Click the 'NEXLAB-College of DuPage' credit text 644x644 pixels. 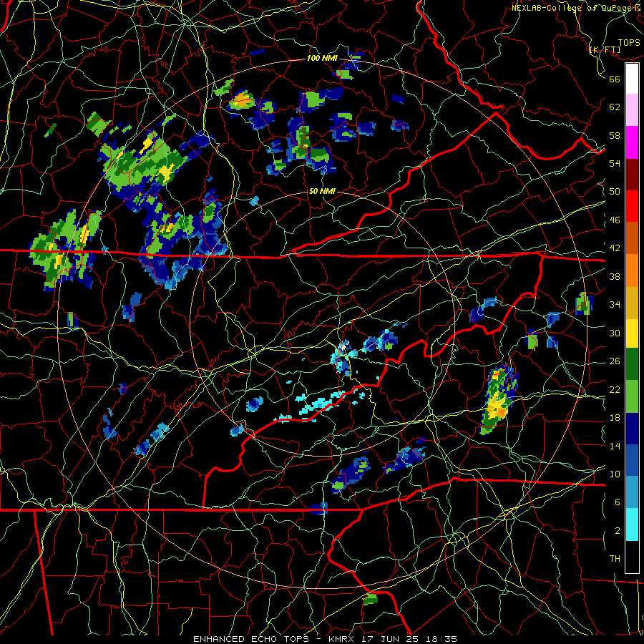[574, 7]
